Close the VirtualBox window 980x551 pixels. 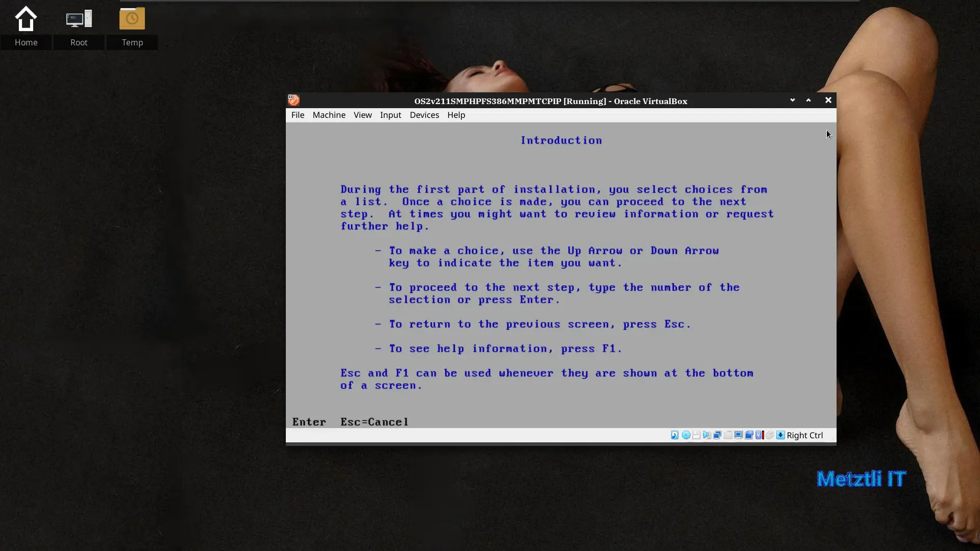[828, 100]
